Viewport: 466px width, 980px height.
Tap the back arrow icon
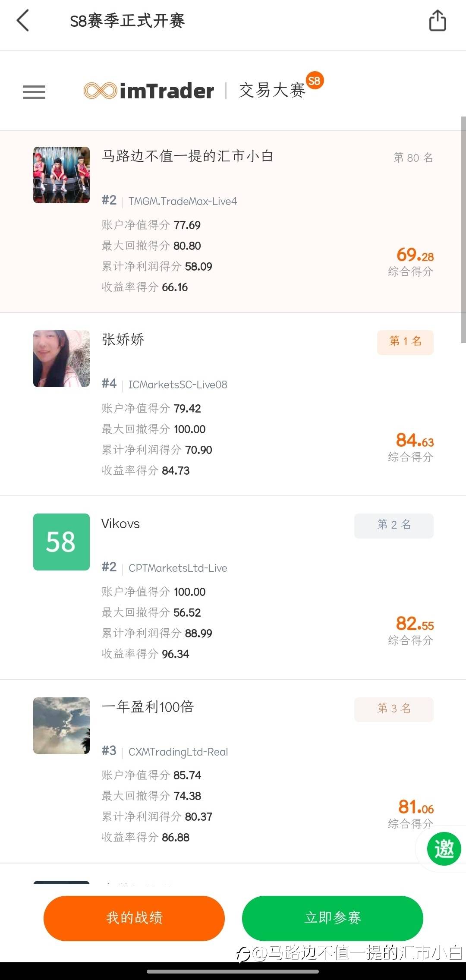[23, 21]
